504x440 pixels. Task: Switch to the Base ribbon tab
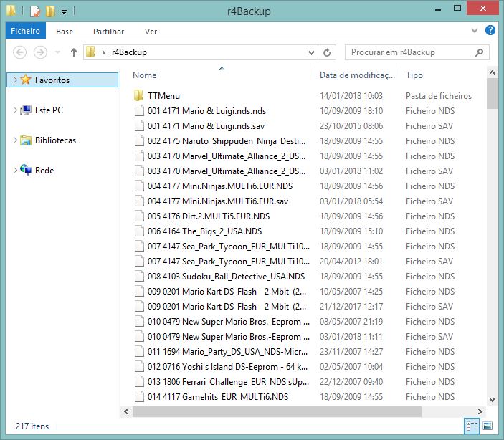click(65, 32)
